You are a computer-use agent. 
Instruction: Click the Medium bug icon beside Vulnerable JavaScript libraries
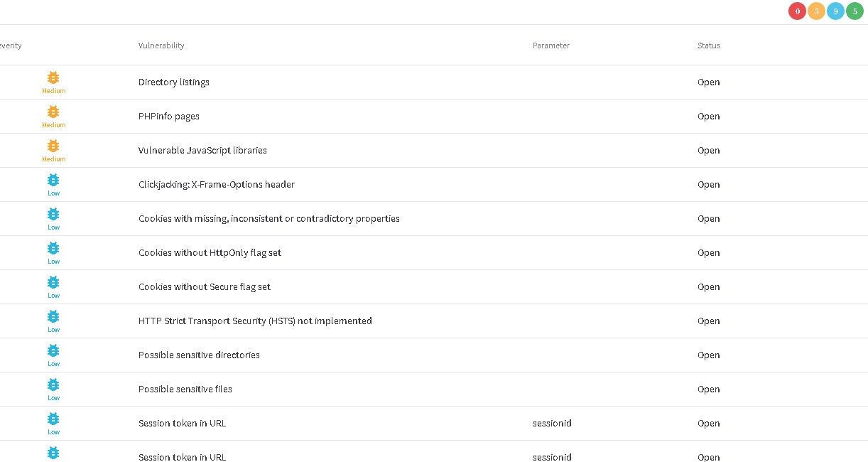(53, 146)
